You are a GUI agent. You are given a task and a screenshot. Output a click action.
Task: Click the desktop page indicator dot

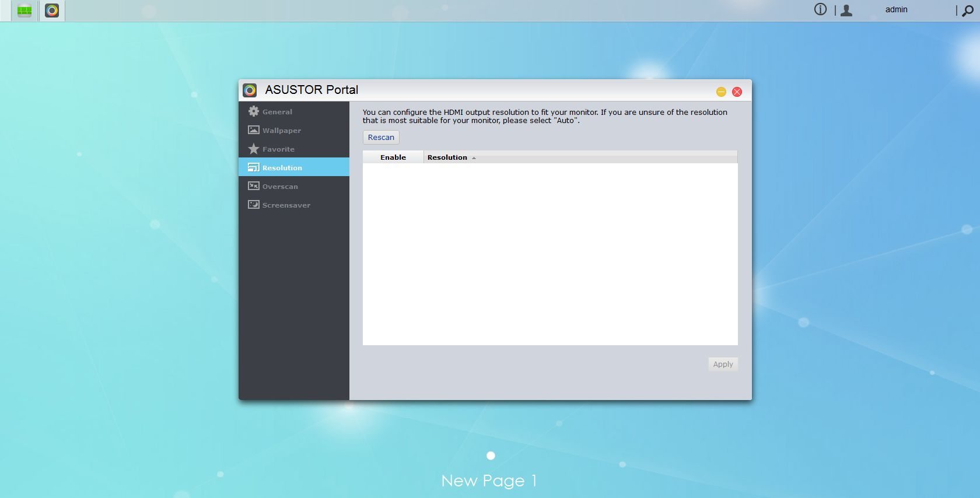point(491,455)
